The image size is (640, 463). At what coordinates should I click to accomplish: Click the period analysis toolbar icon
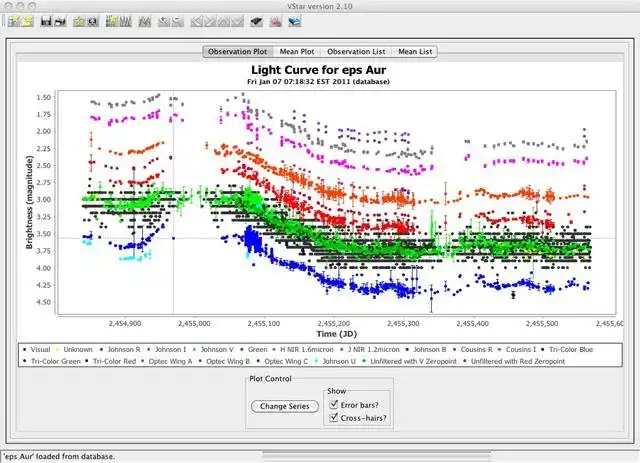tap(145, 20)
